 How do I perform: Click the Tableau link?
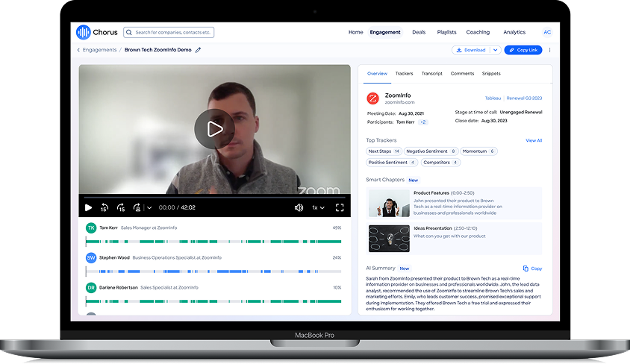pyautogui.click(x=493, y=98)
